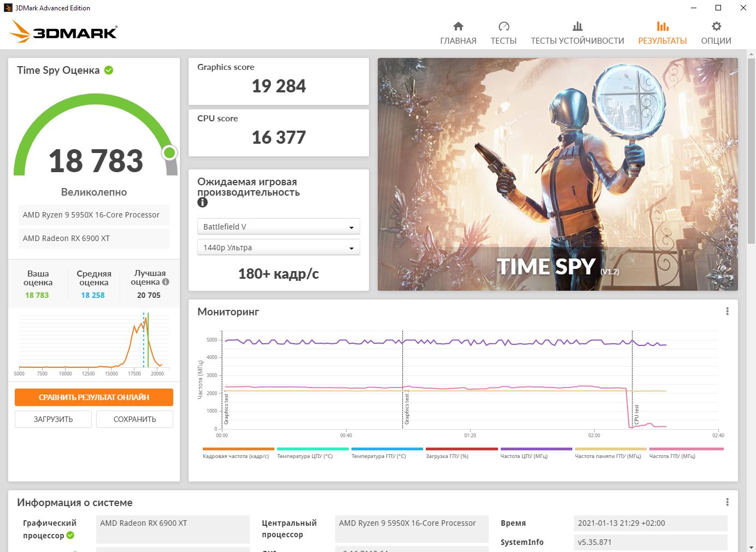Click the SystemInfo version v5.35.871
The height and width of the screenshot is (552, 756).
click(650, 542)
